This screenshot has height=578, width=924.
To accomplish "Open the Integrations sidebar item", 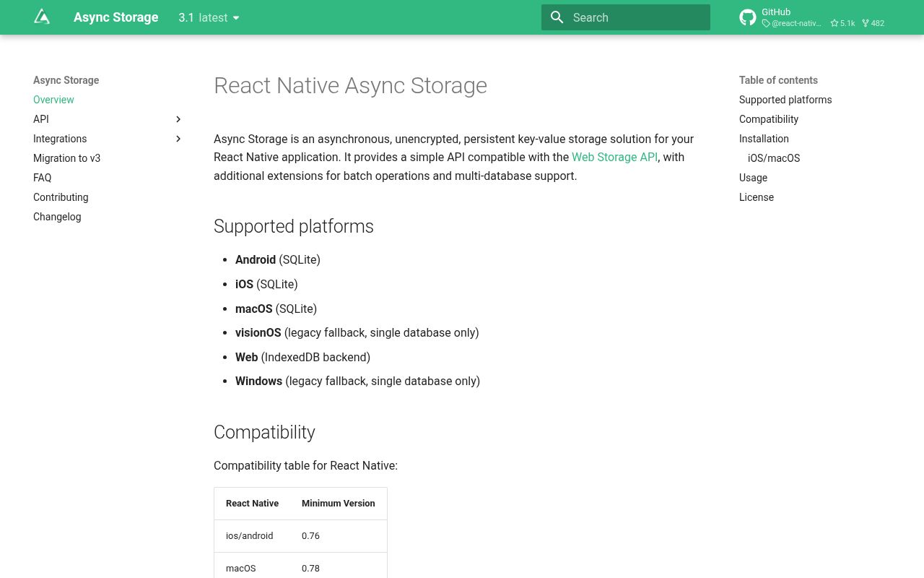I will 60,139.
